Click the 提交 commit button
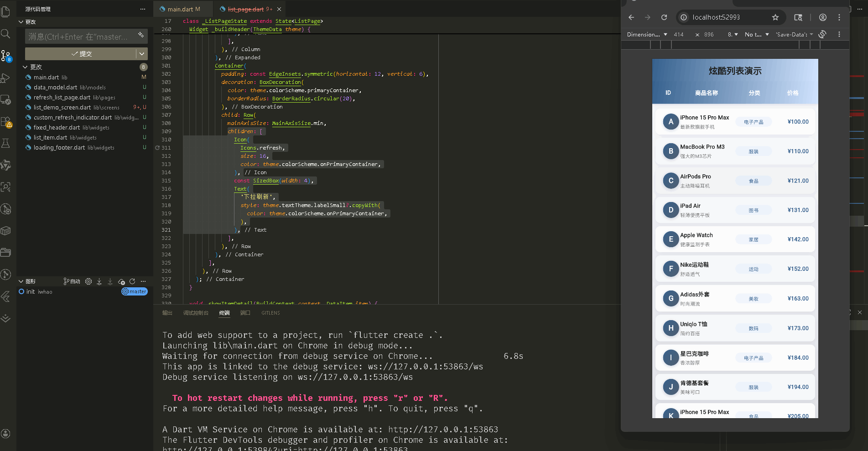The width and height of the screenshot is (868, 451). point(81,54)
